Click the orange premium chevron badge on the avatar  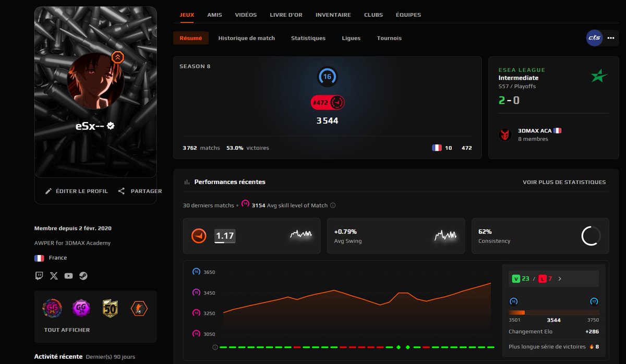tap(118, 57)
